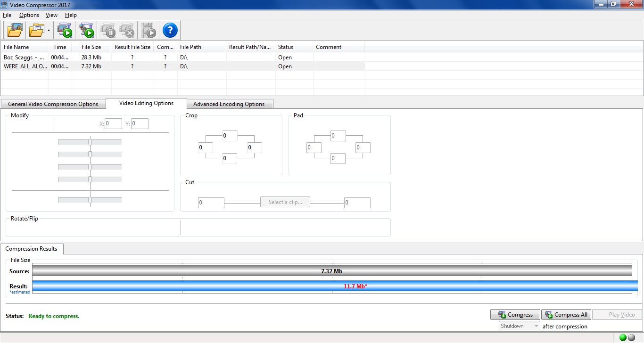Click the compress all videos toolbar icon
Viewport: 644px width, 343px height.
pos(86,30)
